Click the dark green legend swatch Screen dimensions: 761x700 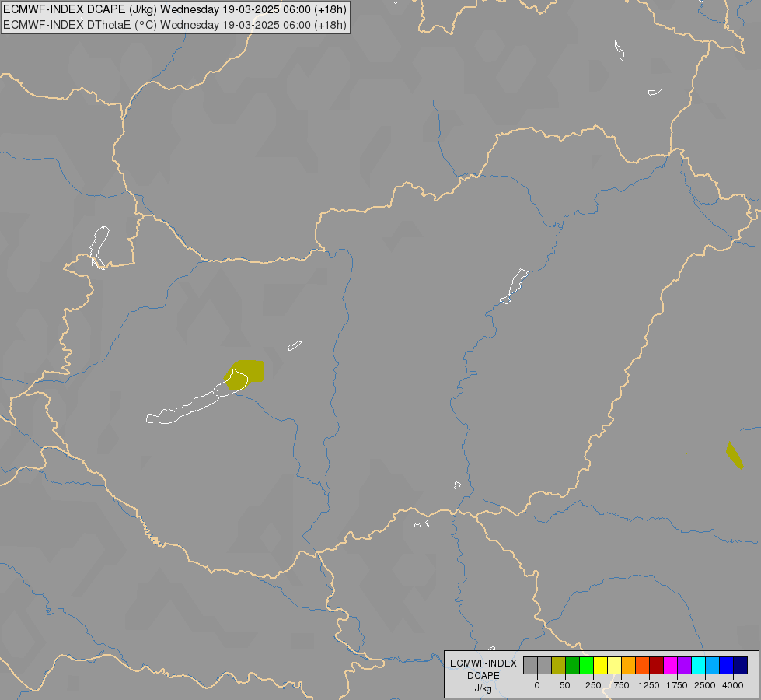point(573,666)
